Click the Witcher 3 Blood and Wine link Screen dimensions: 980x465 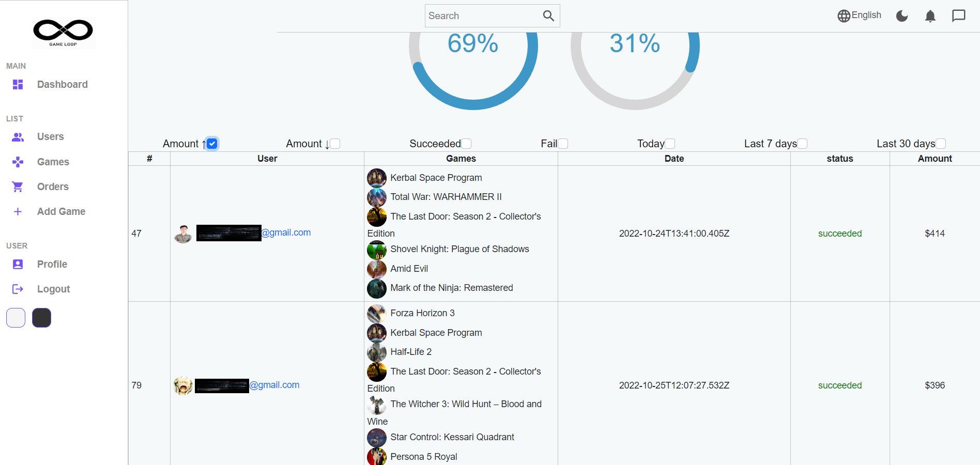click(466, 404)
